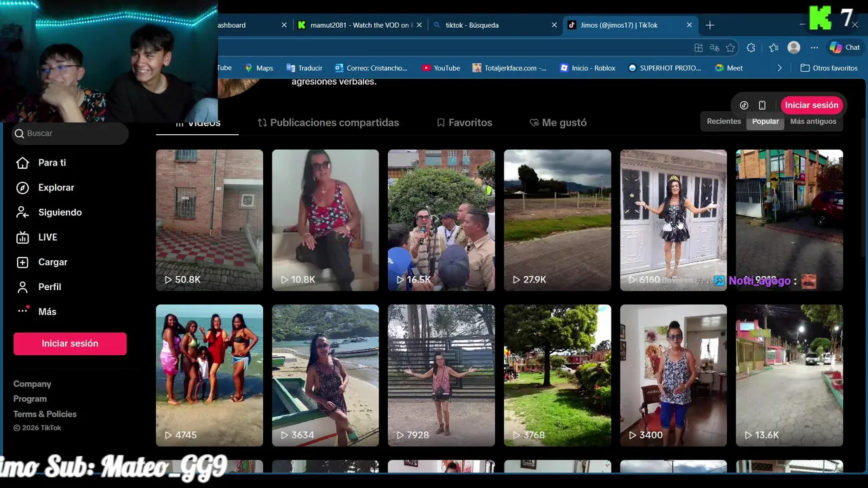
Task: Click sidebar Iniciar sesión button
Action: click(x=70, y=344)
